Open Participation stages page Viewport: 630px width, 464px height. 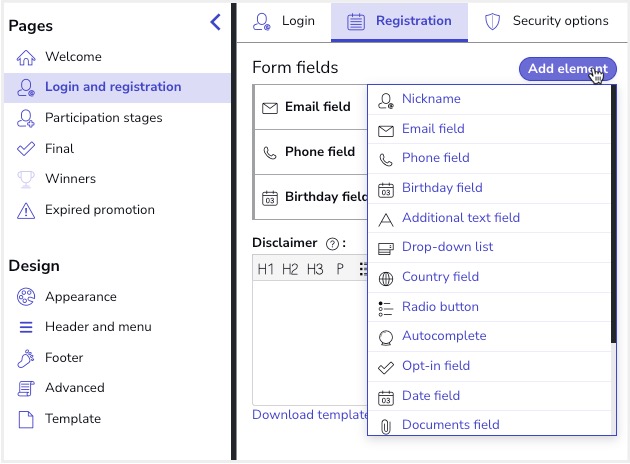tap(103, 118)
